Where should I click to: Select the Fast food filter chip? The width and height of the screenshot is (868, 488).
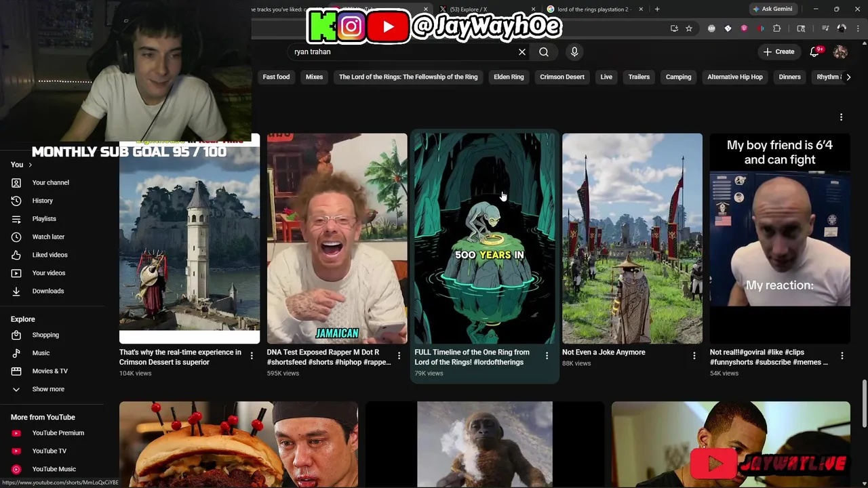pyautogui.click(x=276, y=77)
